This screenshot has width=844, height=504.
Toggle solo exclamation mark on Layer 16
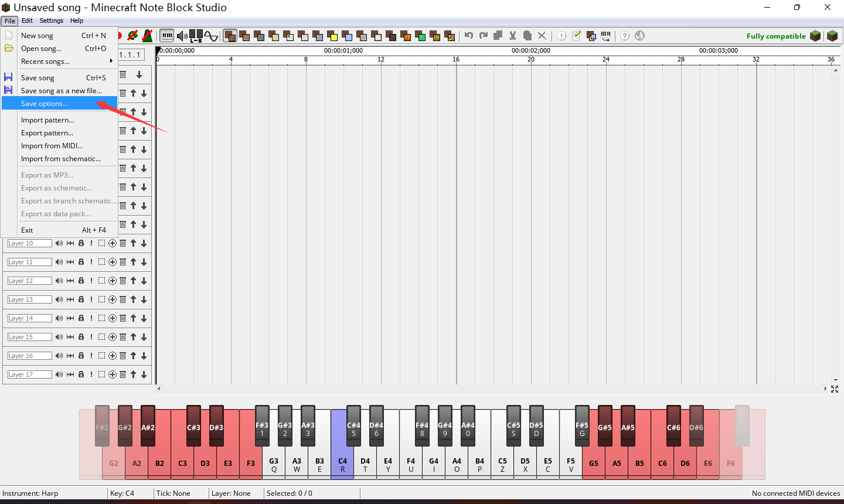91,356
